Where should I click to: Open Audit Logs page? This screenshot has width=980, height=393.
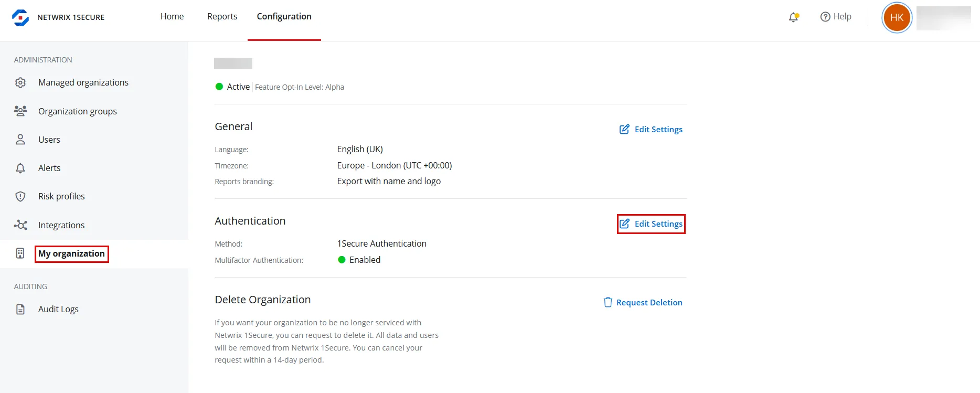(x=58, y=309)
